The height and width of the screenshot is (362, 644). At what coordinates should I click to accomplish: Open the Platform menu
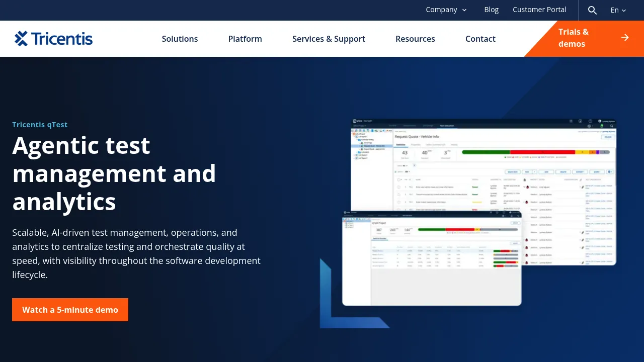245,39
